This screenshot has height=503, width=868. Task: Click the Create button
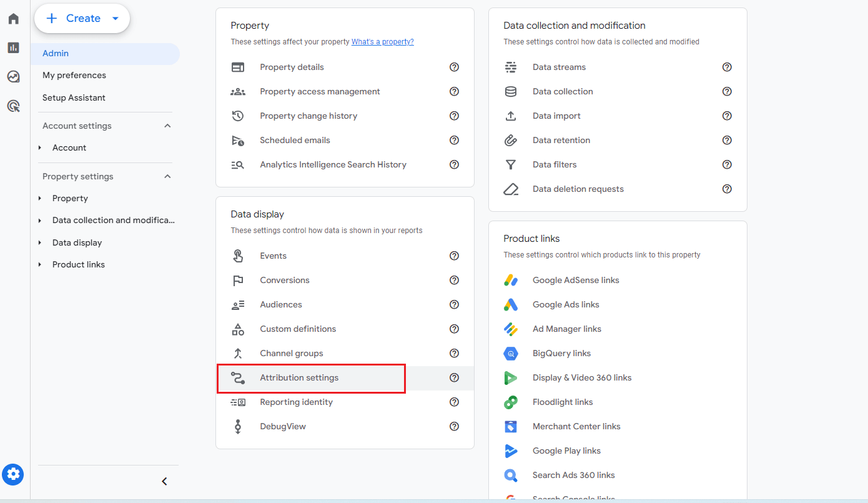(x=82, y=19)
